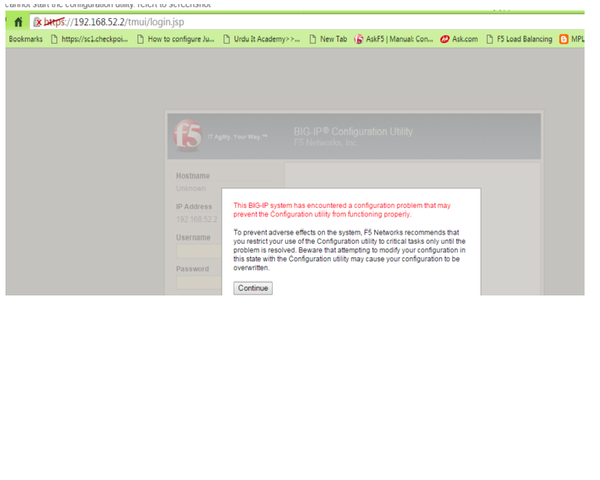The width and height of the screenshot is (600, 480).
Task: Click the Unknown hostname value
Action: click(x=191, y=188)
